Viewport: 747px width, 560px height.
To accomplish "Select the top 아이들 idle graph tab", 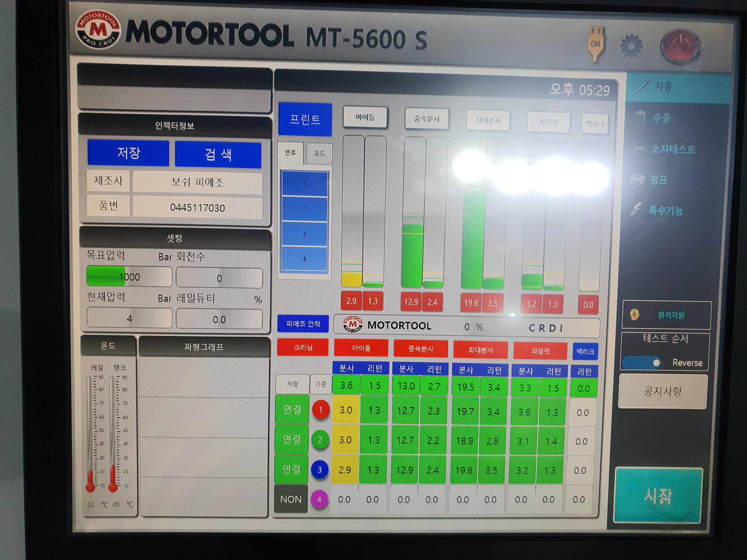I will click(365, 117).
